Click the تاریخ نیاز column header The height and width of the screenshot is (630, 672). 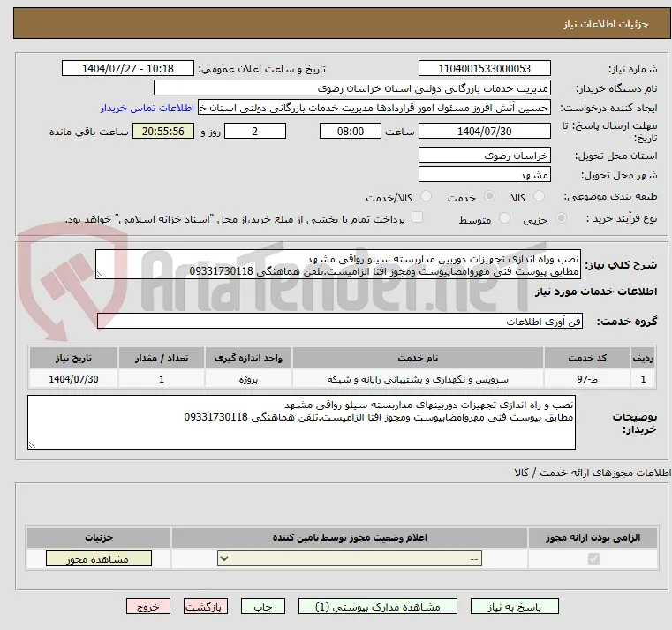tap(73, 358)
